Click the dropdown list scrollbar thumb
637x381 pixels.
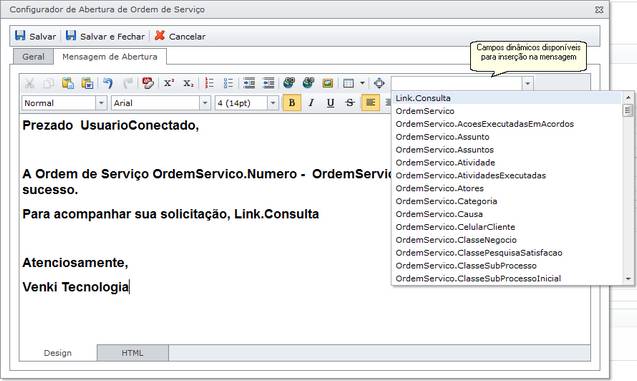point(628,110)
